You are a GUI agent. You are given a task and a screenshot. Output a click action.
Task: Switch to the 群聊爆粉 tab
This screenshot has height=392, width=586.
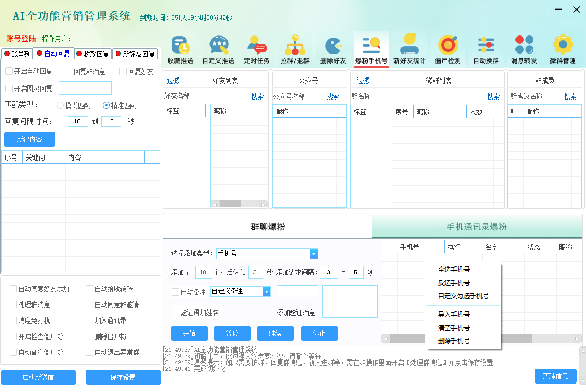click(268, 227)
